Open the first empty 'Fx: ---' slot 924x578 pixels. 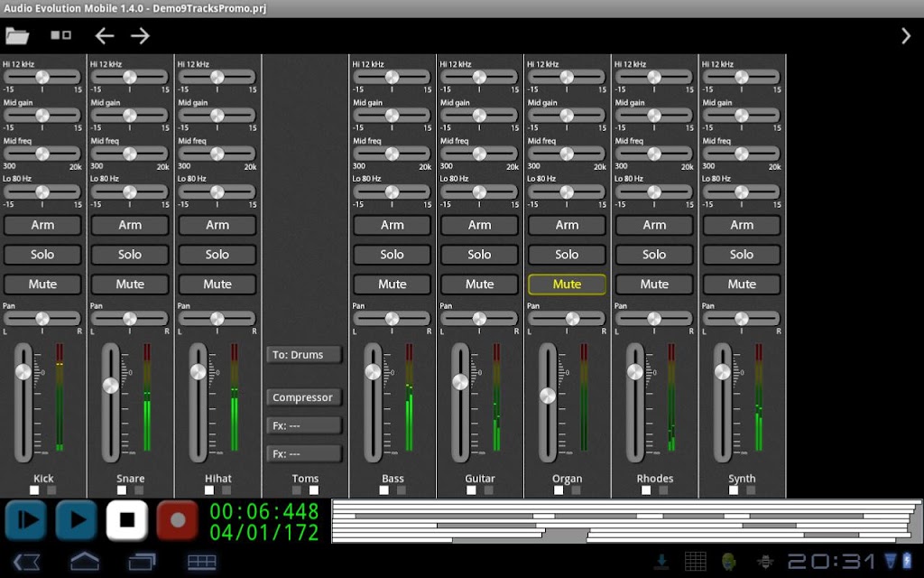click(x=304, y=425)
